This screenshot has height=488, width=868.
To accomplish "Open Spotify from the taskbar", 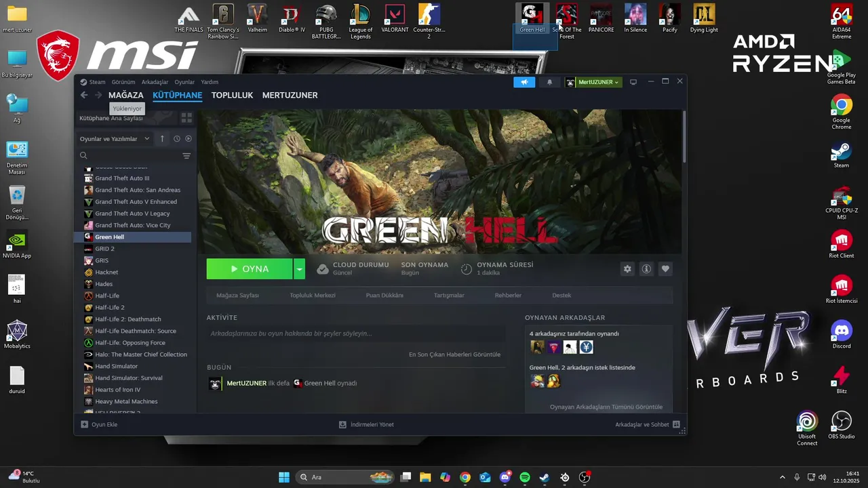I will coord(525,477).
